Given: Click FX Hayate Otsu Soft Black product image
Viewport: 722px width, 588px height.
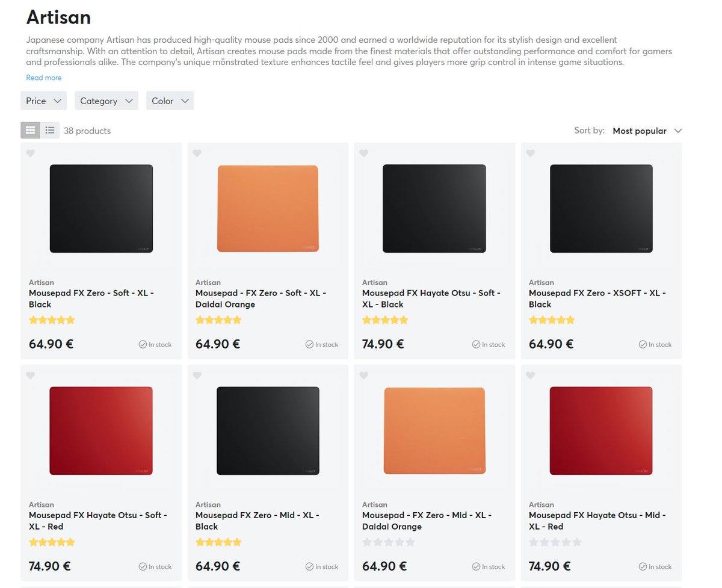Looking at the screenshot, I should point(434,208).
